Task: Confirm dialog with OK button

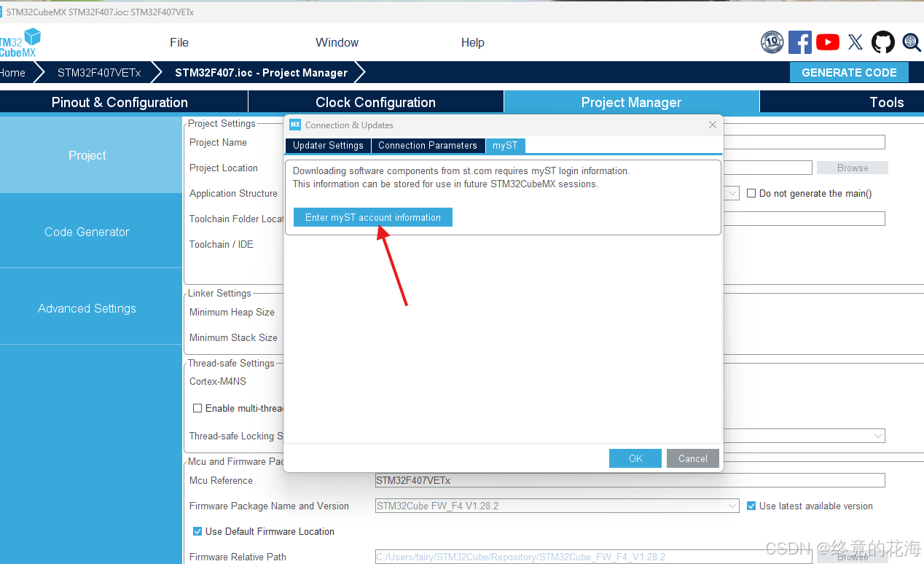Action: (x=635, y=458)
